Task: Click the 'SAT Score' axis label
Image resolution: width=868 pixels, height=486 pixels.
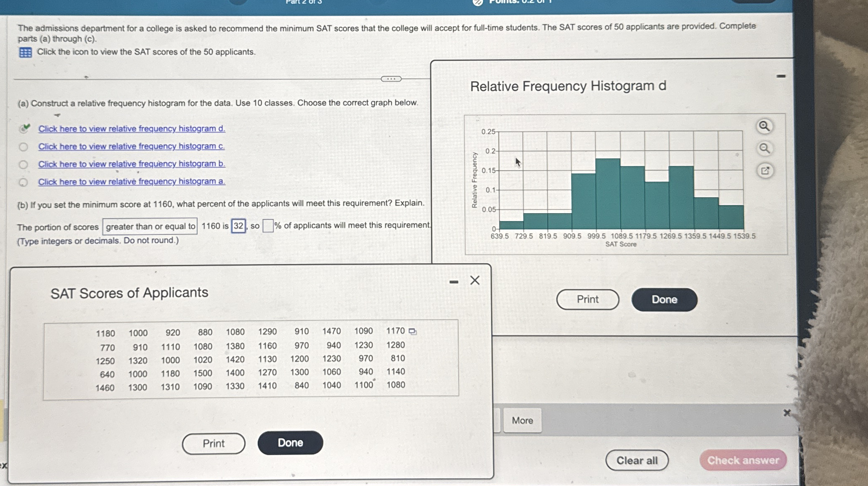Action: point(621,244)
